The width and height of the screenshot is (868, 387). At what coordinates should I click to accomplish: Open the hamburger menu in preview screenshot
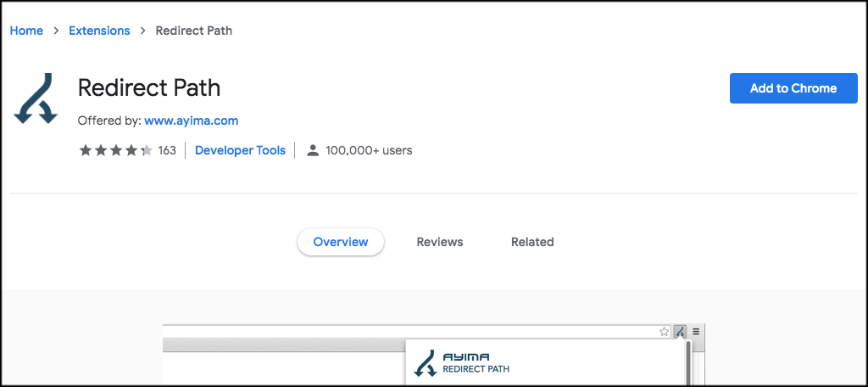[696, 332]
